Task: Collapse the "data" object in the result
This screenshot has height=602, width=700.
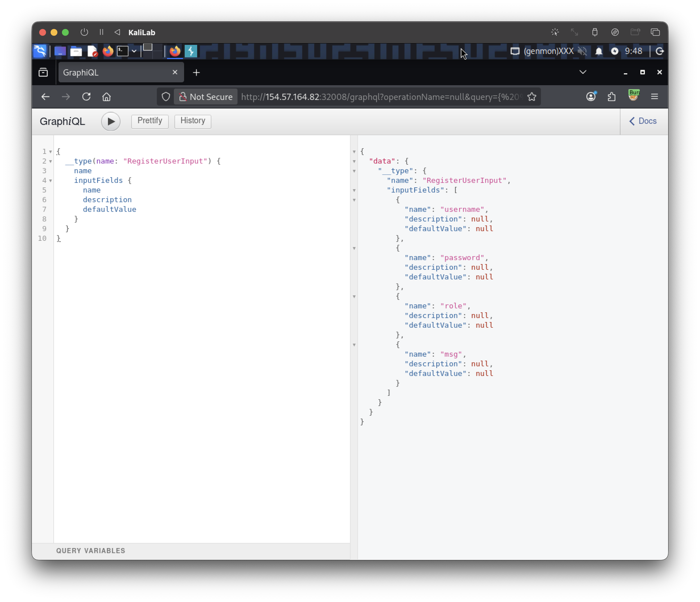Action: (x=354, y=161)
